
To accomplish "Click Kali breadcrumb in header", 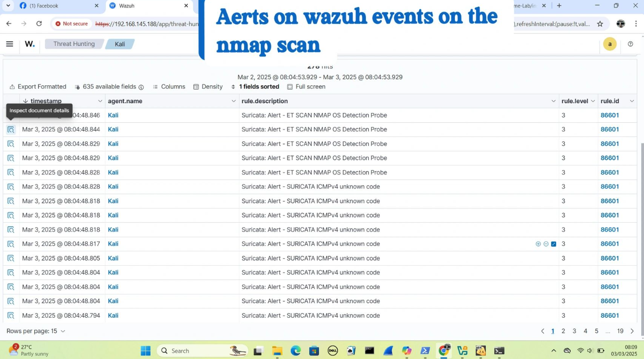I will (x=120, y=44).
